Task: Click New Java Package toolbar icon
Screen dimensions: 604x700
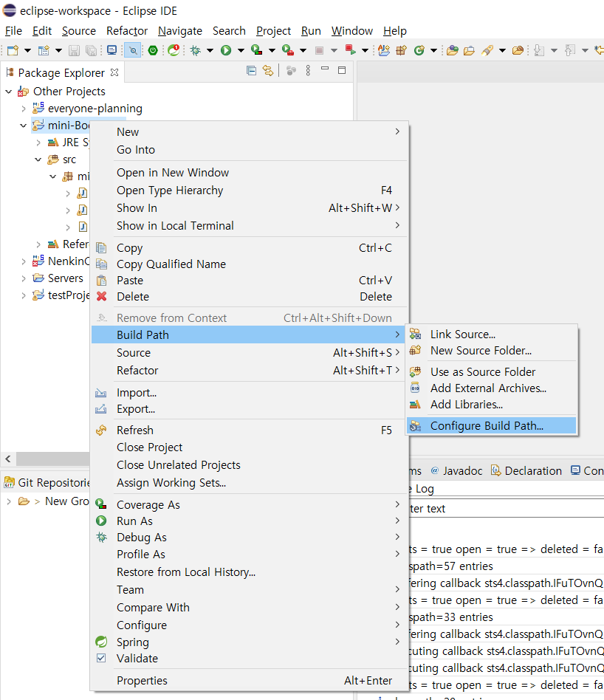Action: [402, 50]
